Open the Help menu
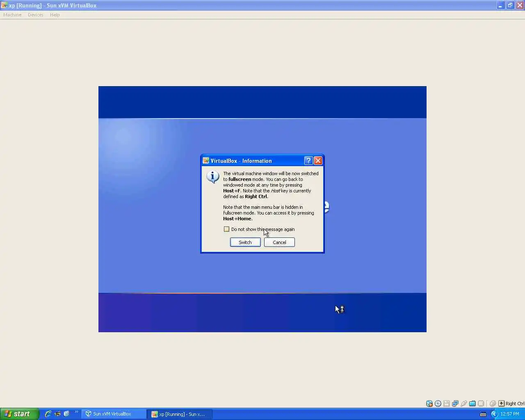 pyautogui.click(x=55, y=15)
